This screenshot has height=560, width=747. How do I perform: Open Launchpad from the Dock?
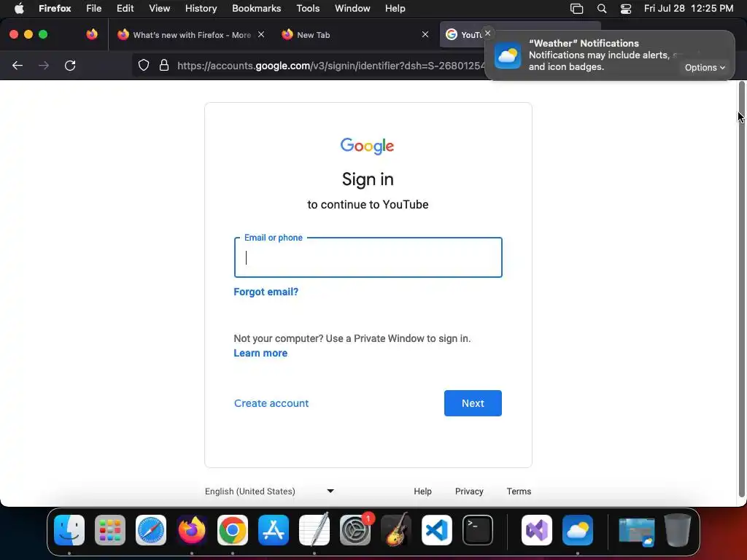(110, 530)
